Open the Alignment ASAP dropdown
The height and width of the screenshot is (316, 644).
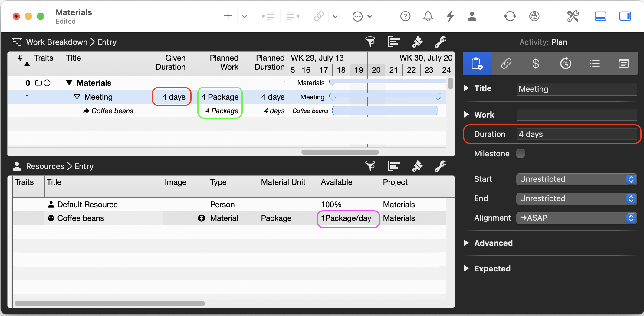576,218
